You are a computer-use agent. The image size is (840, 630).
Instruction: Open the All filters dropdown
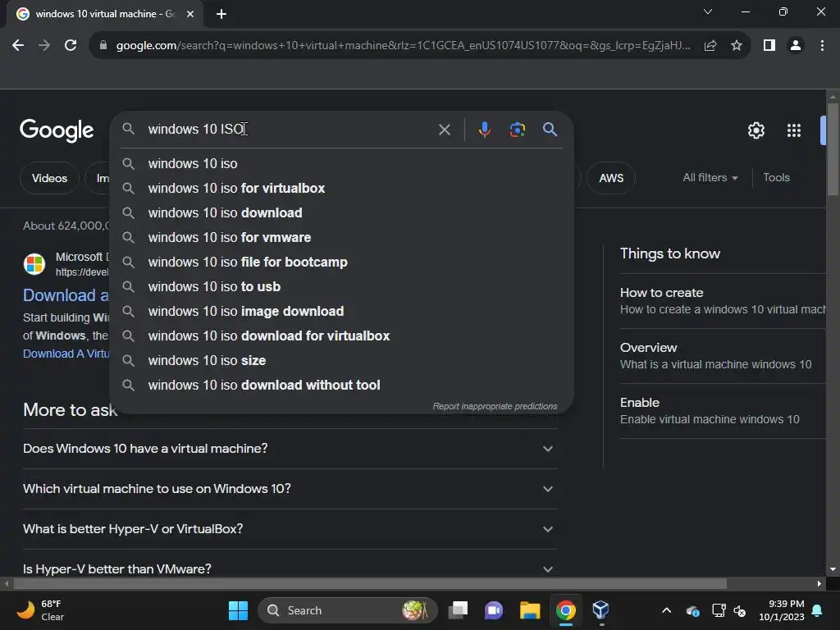(x=710, y=177)
